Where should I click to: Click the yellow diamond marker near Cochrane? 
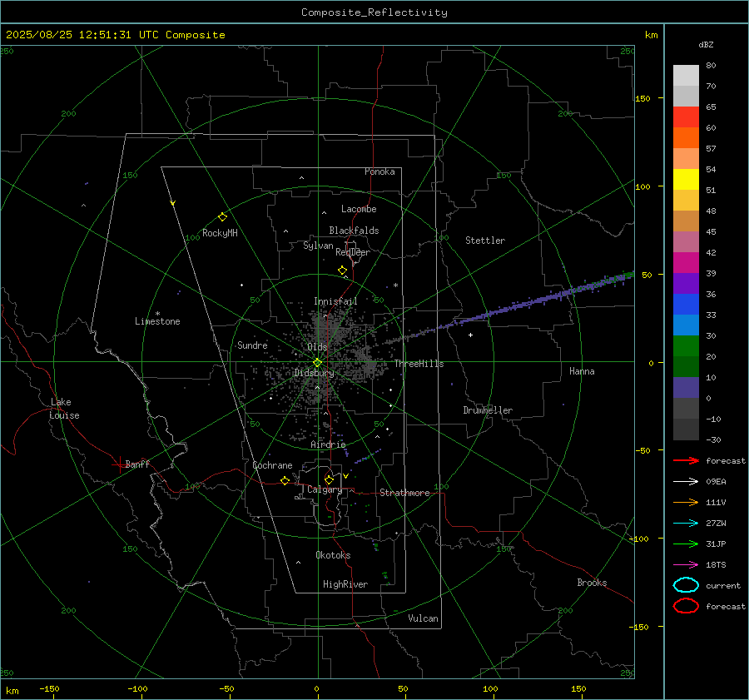click(x=285, y=480)
